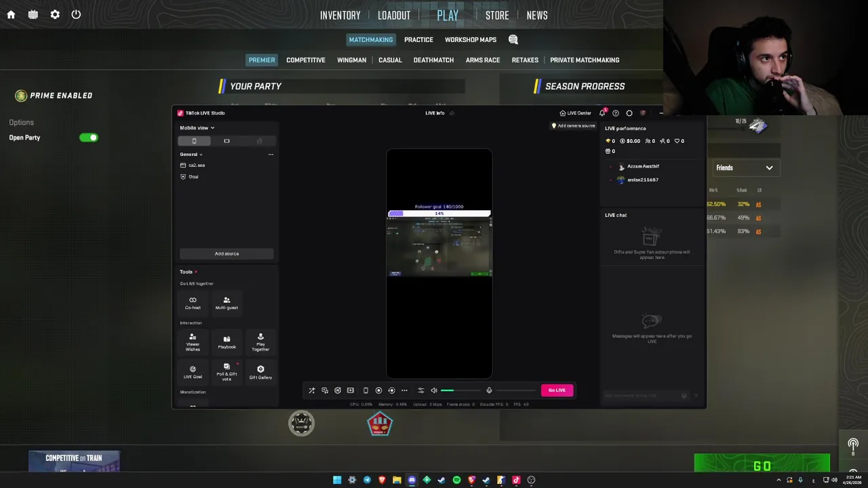
Task: Mute the speaker volume icon
Action: click(434, 390)
